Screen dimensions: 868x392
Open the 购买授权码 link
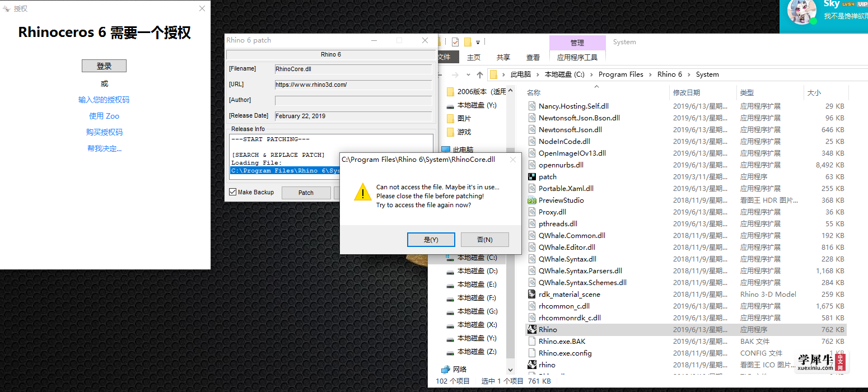[x=104, y=132]
